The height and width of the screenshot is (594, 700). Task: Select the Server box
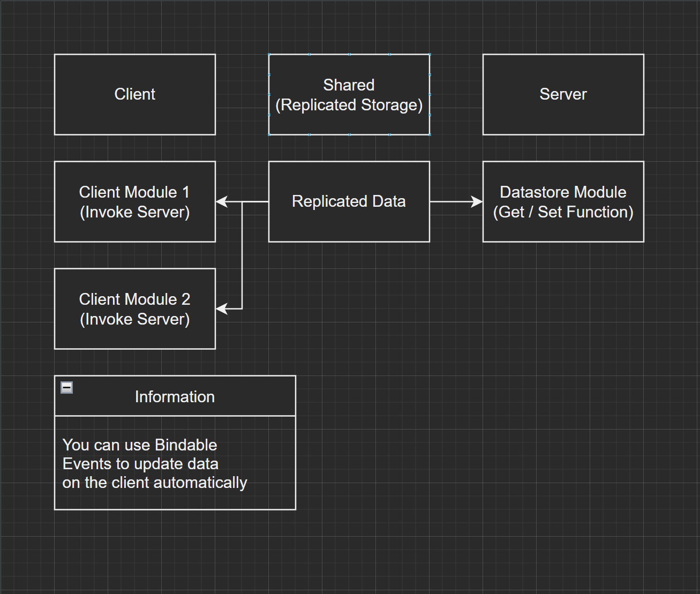[x=563, y=94]
